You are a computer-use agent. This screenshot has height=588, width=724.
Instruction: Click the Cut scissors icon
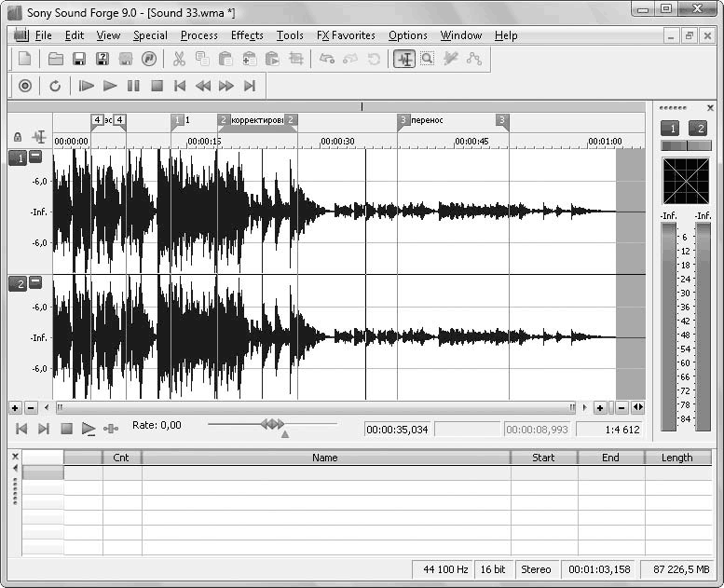pyautogui.click(x=179, y=59)
